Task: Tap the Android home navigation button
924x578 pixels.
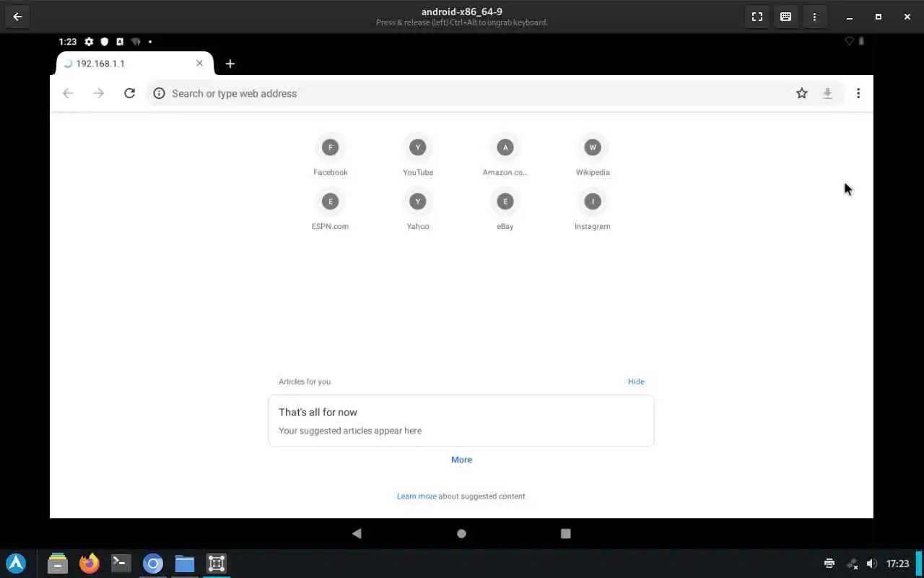Action: point(461,533)
